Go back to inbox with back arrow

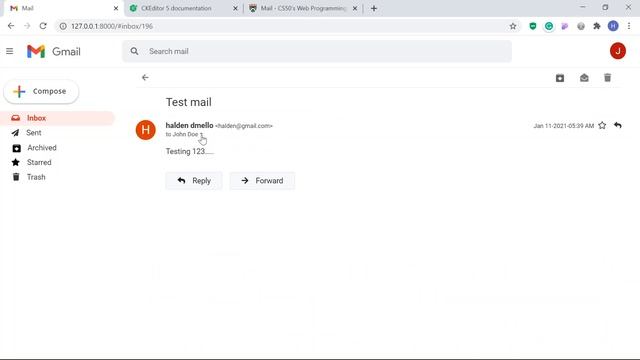point(145,78)
